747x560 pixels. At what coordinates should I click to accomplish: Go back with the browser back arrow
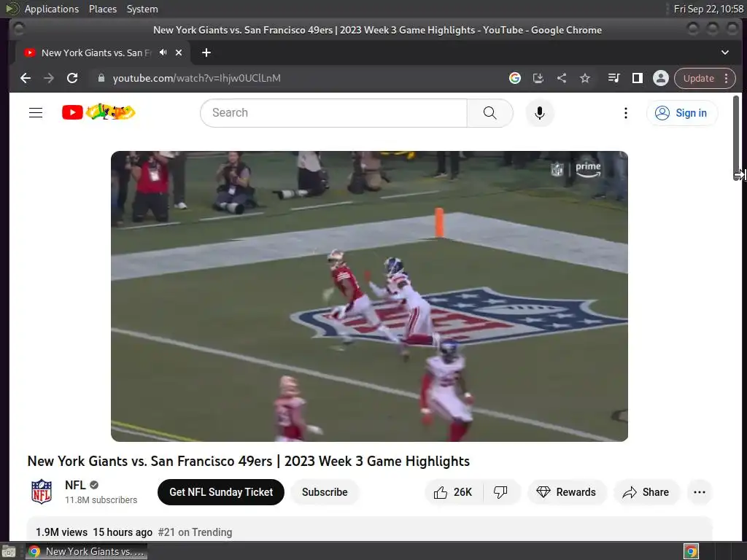coord(26,78)
